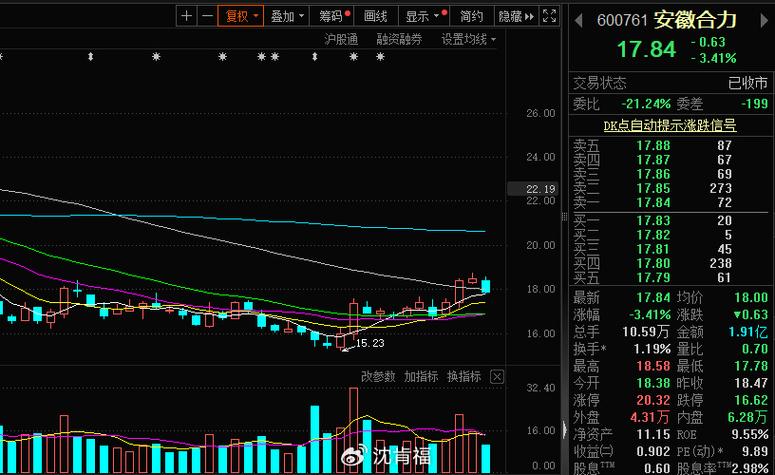Viewport: 775px width, 475px height.
Task: Click 委比 value -21.24%
Action: (x=646, y=104)
